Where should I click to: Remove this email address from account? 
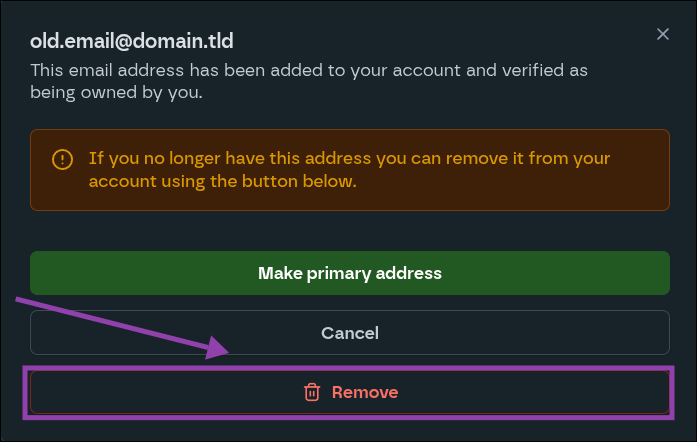[349, 392]
